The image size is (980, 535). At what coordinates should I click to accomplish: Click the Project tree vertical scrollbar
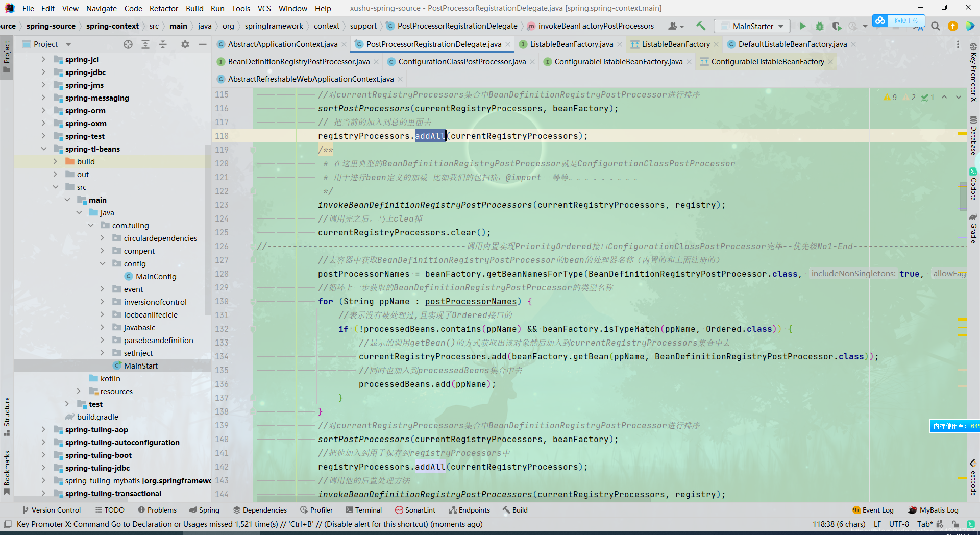(x=208, y=230)
